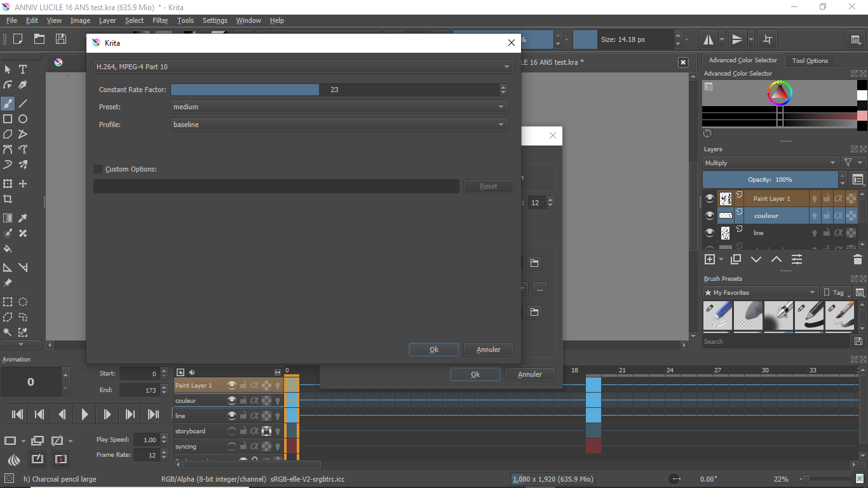Open the My Favorites brush tag dropdown
This screenshot has width=868, height=488.
761,292
